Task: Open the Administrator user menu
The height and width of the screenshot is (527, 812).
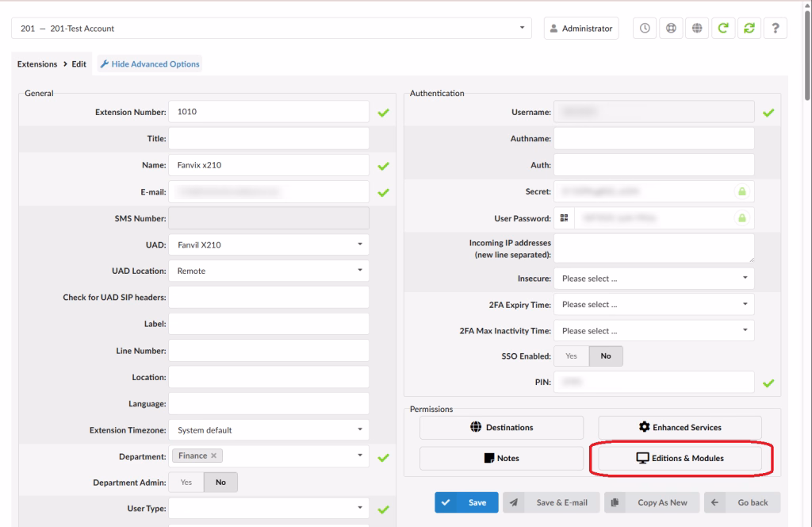Action: (x=581, y=28)
